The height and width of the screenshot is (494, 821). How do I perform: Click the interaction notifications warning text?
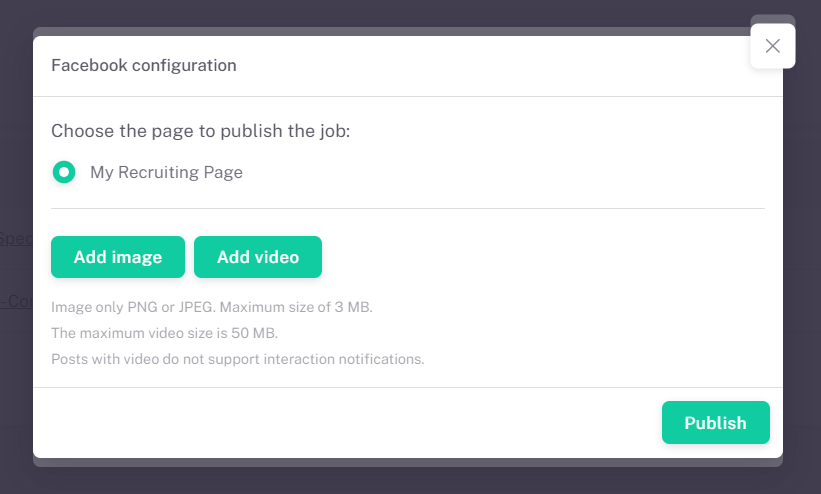click(237, 359)
